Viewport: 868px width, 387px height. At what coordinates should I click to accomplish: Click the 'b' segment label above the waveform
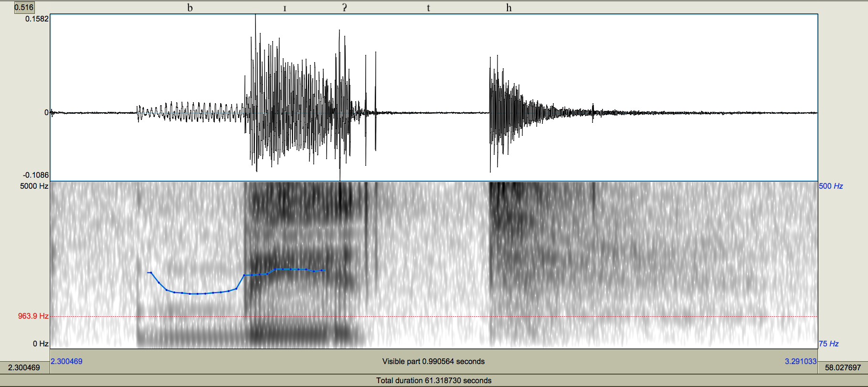point(190,8)
